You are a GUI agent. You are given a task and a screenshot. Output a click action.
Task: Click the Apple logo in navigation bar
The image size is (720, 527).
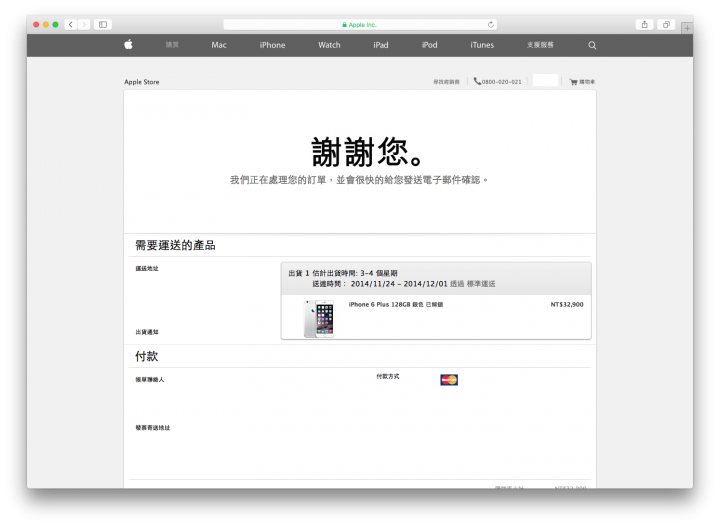coord(129,45)
